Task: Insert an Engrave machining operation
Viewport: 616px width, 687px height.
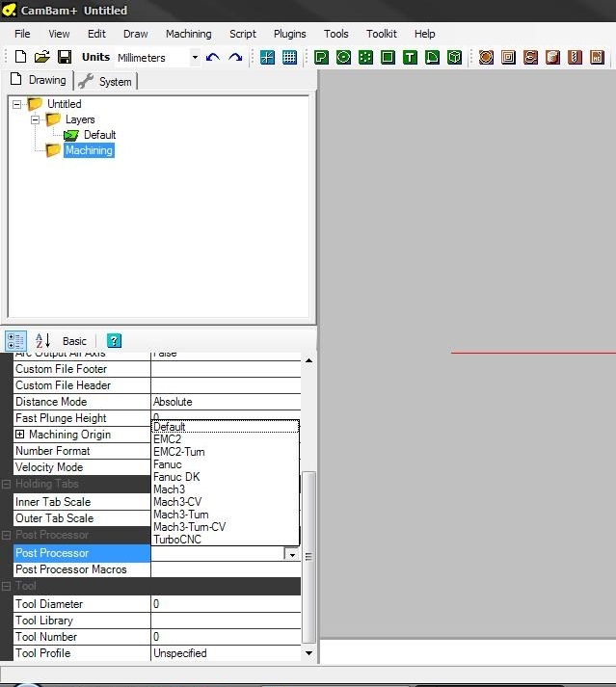Action: point(530,57)
